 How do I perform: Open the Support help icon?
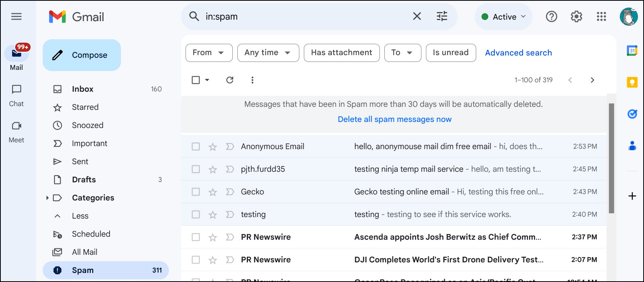point(551,17)
